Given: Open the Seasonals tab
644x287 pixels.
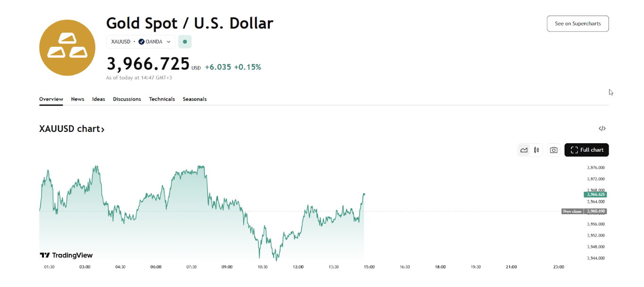Looking at the screenshot, I should pos(195,99).
